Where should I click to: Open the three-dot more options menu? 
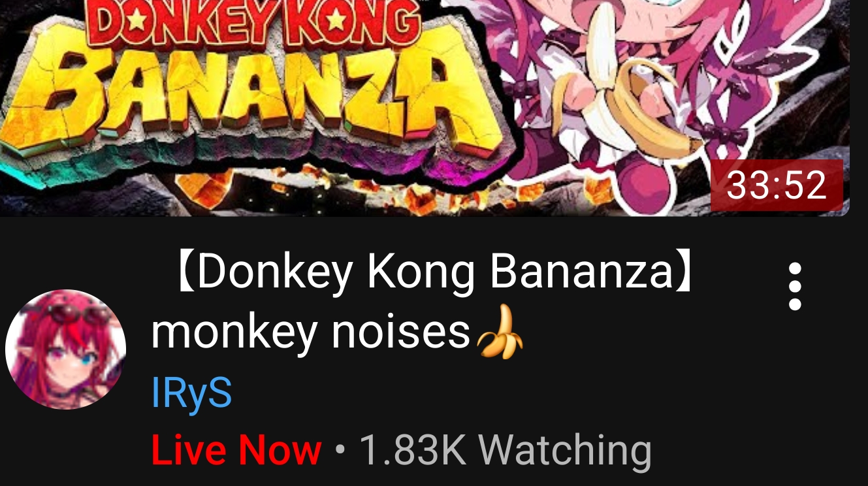pyautogui.click(x=794, y=286)
